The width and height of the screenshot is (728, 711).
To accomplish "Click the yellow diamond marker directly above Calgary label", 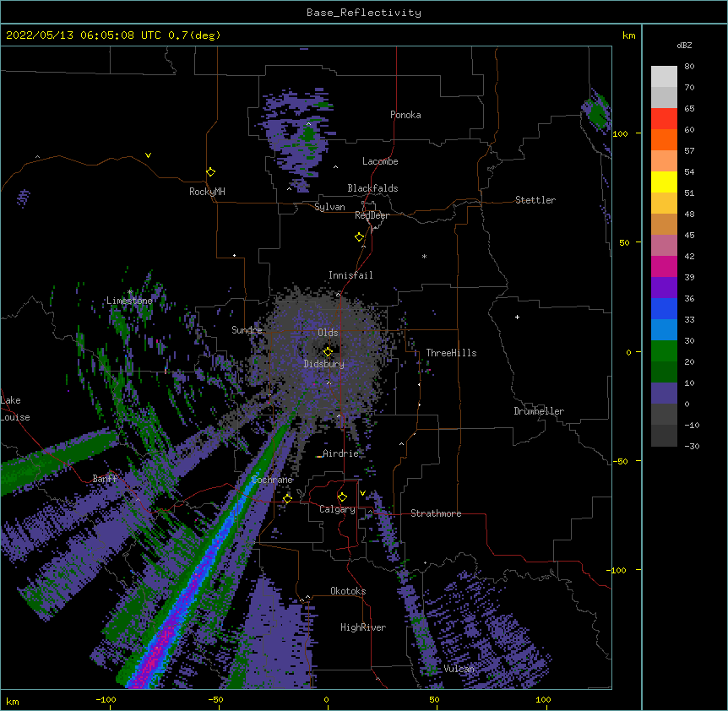I will 342,497.
